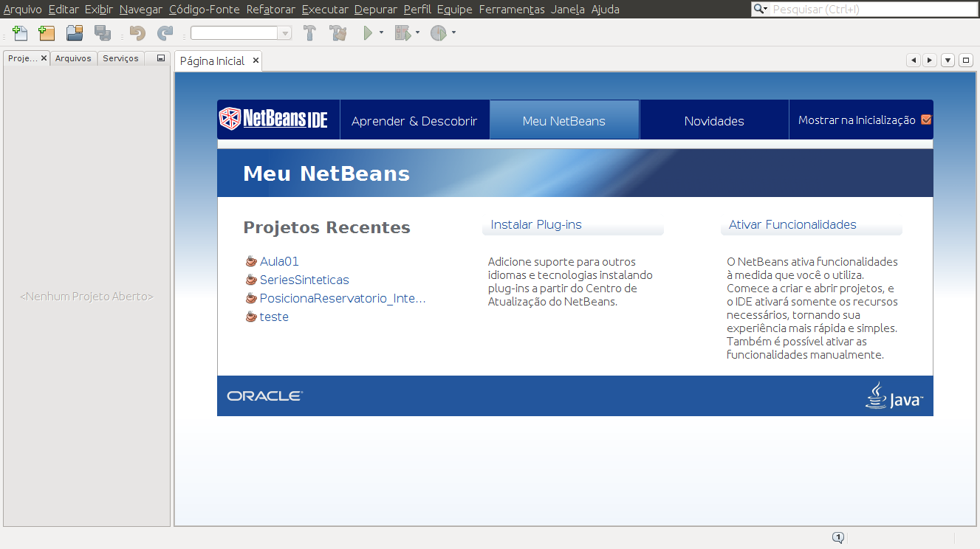980x549 pixels.
Task: Click the NetBeans IDE logo
Action: tap(274, 119)
